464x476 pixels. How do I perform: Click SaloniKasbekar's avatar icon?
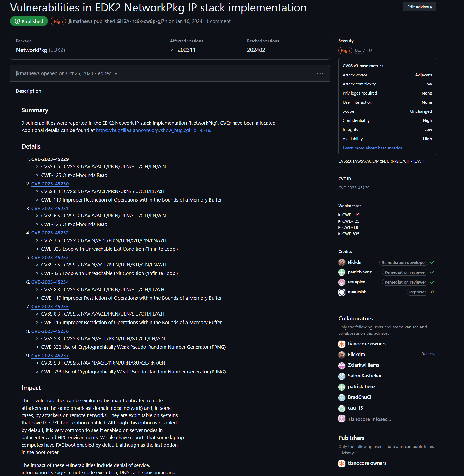pos(342,376)
